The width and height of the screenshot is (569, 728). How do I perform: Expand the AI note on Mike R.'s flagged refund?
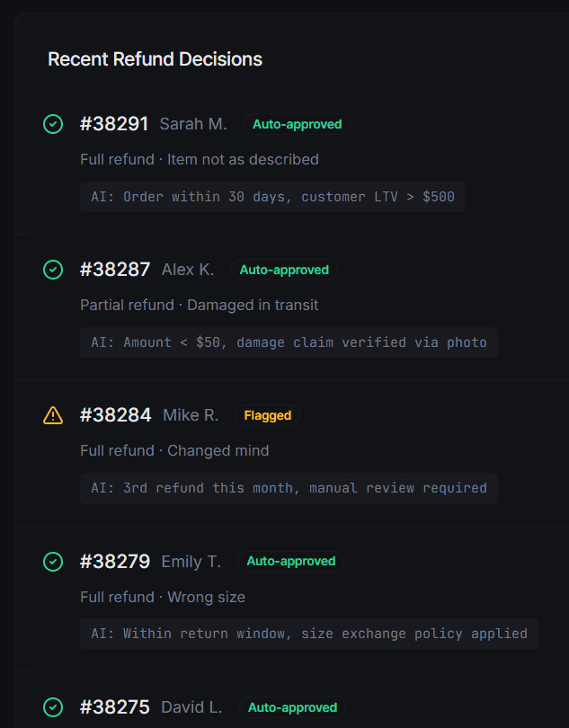pyautogui.click(x=288, y=488)
